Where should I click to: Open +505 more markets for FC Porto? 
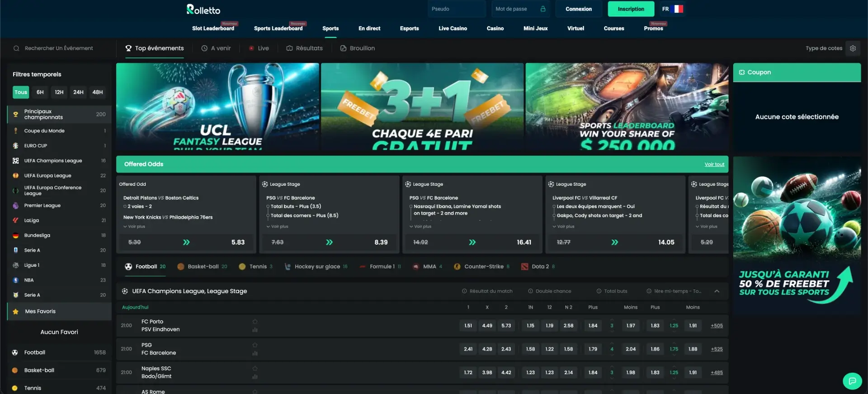717,326
